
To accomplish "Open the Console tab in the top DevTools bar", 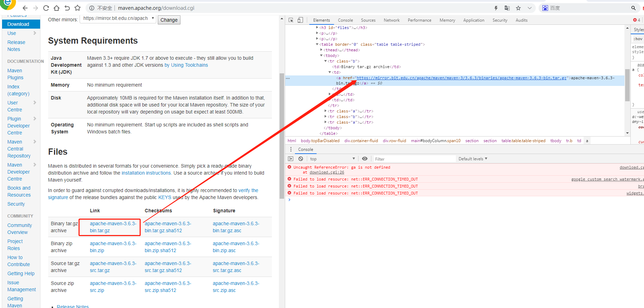I will coord(345,20).
